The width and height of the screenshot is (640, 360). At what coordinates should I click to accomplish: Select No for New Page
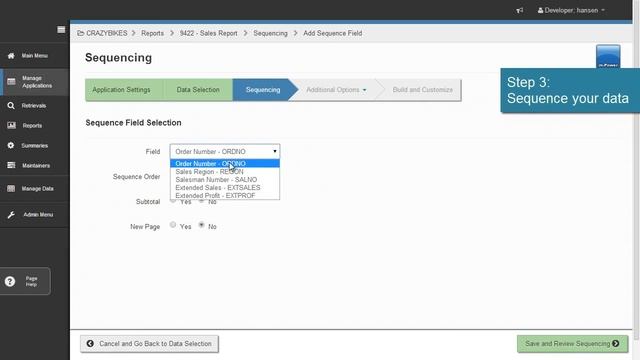click(201, 224)
